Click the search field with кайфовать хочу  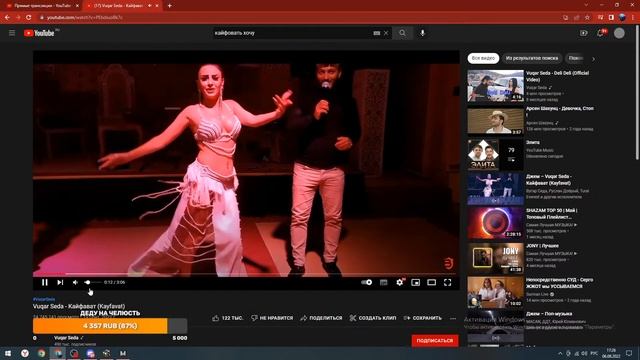point(292,33)
